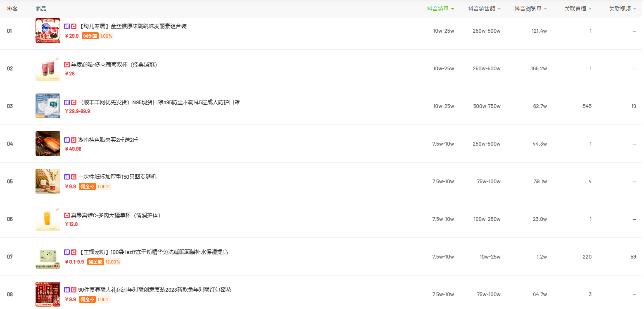This screenshot has height=309, width=644.
Task: Open N95 mask product thumbnail
Action: pos(48,106)
